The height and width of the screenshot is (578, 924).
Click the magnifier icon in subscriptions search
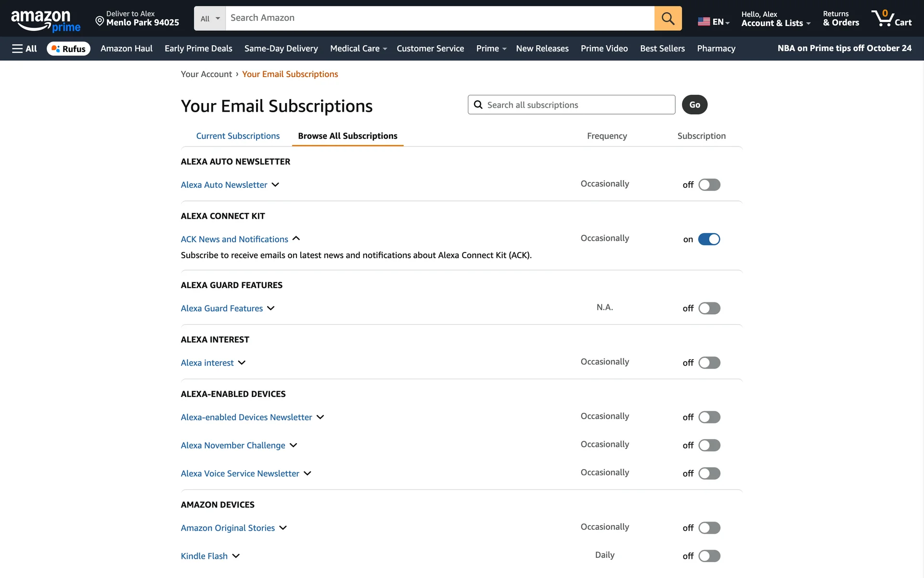coord(478,105)
